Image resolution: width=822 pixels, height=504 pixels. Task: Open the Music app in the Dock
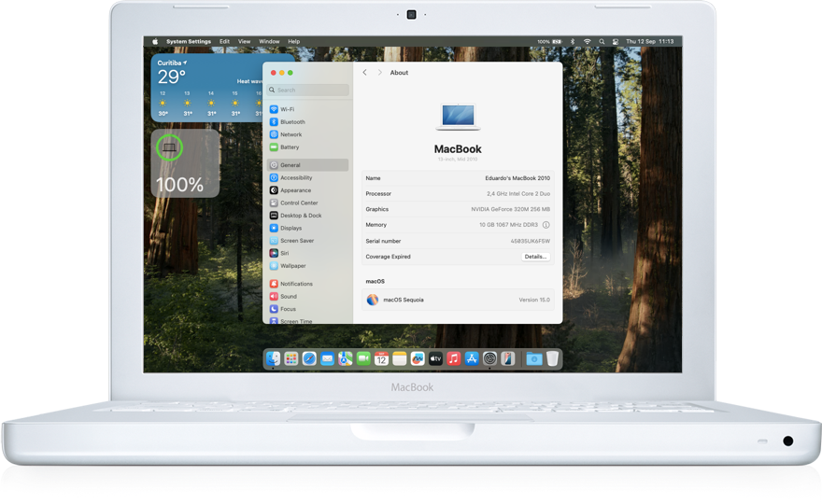tap(453, 358)
